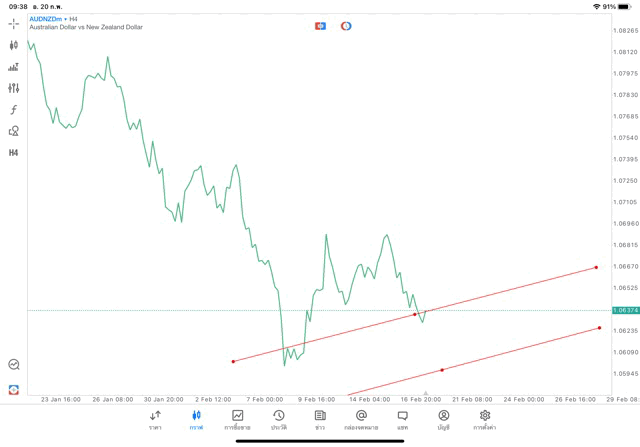This screenshot has width=640, height=447.
Task: Open chart type candlestick settings
Action: coord(14,45)
